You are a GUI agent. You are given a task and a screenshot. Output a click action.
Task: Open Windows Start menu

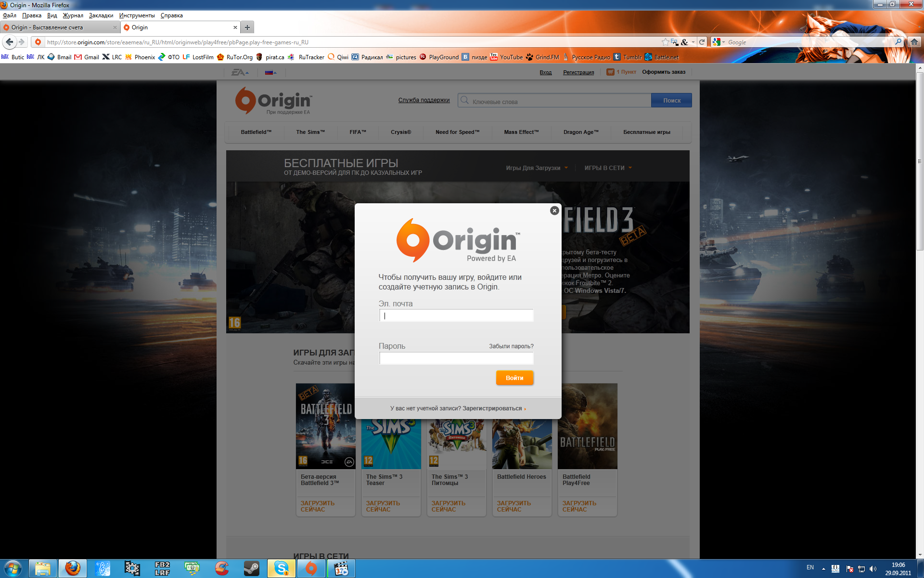coord(13,568)
